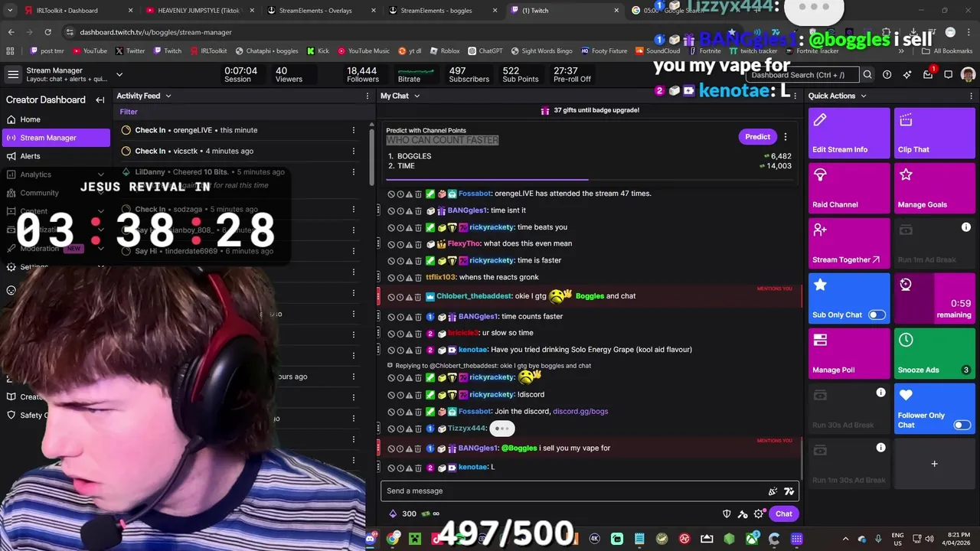Click the Clip That tile
Screen dimensions: 980x551
click(935, 133)
